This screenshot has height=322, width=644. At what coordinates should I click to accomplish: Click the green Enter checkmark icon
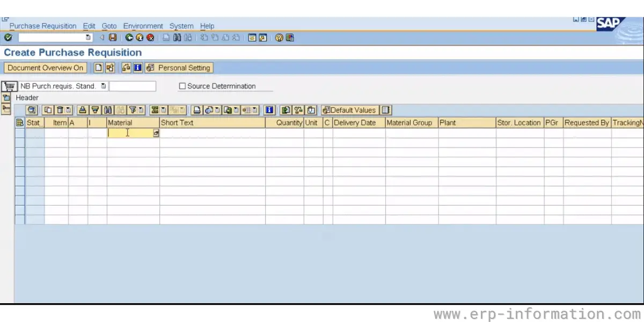pyautogui.click(x=8, y=37)
